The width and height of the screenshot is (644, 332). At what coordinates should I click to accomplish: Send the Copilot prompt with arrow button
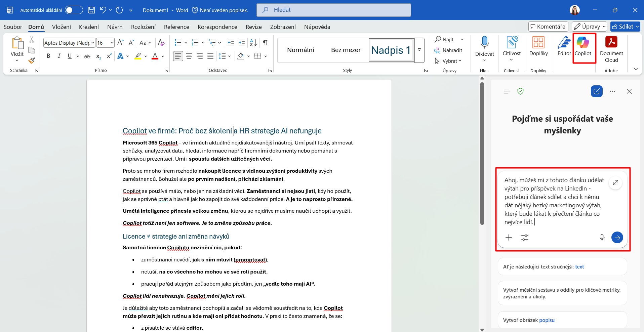617,238
